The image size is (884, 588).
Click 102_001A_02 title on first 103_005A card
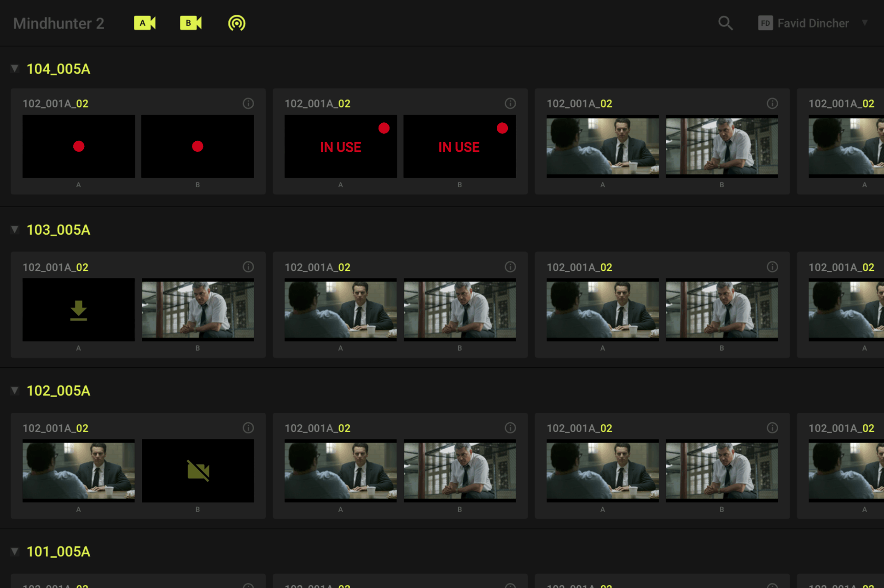[x=56, y=267]
